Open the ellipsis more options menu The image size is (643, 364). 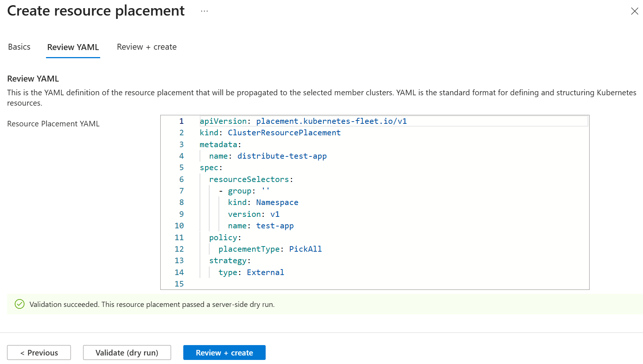[x=204, y=11]
